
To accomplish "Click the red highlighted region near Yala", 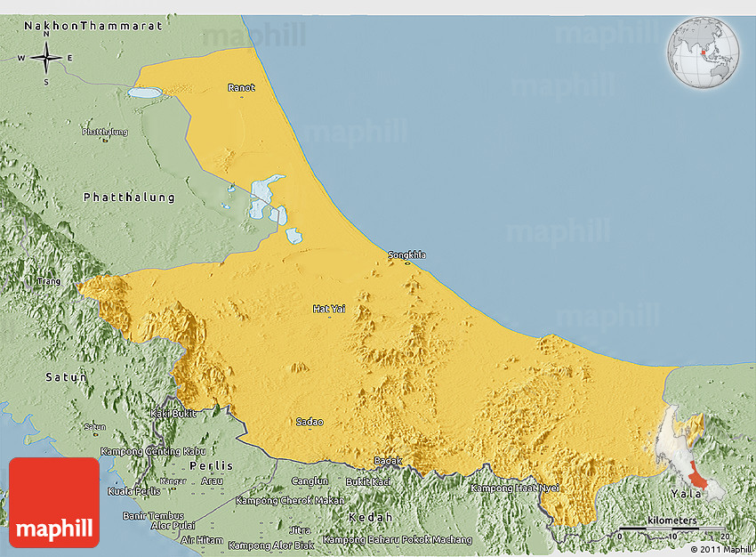I will (701, 480).
